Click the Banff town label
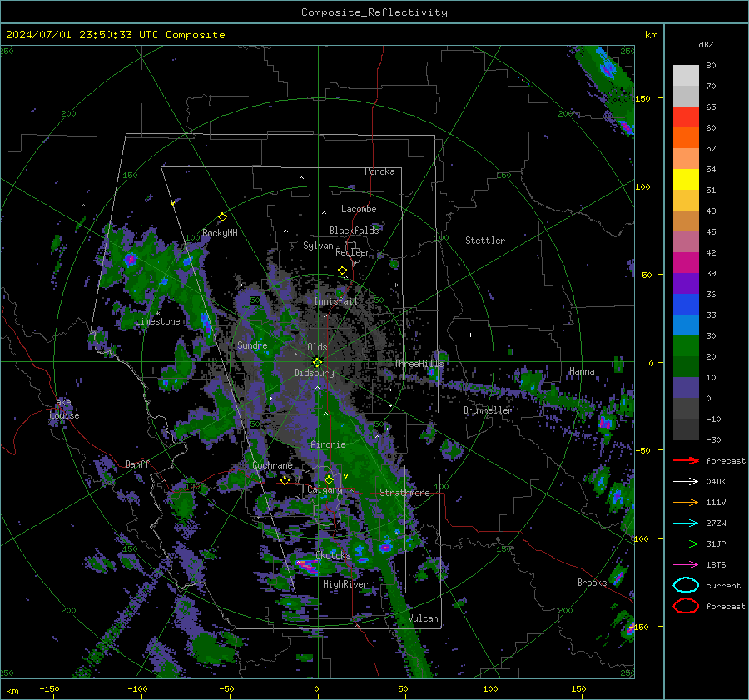The height and width of the screenshot is (700, 749). point(137,464)
